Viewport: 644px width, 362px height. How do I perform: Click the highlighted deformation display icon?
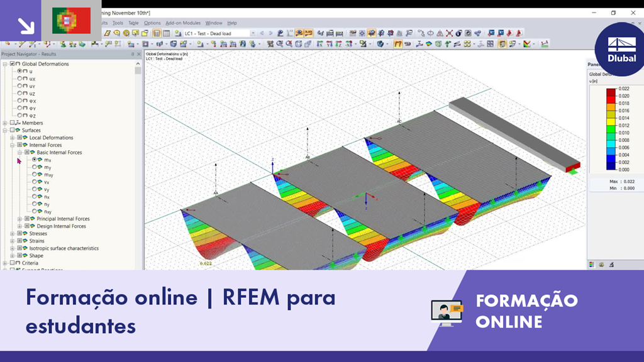397,44
